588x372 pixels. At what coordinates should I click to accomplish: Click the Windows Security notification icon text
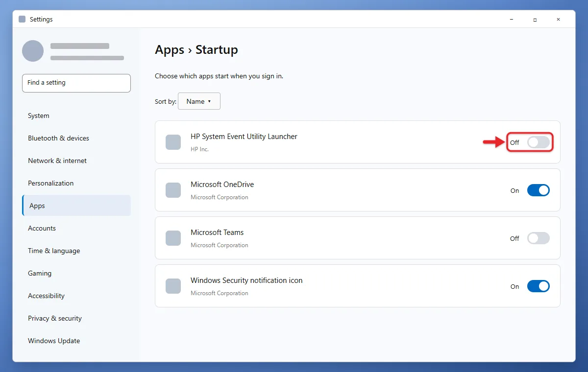click(246, 280)
